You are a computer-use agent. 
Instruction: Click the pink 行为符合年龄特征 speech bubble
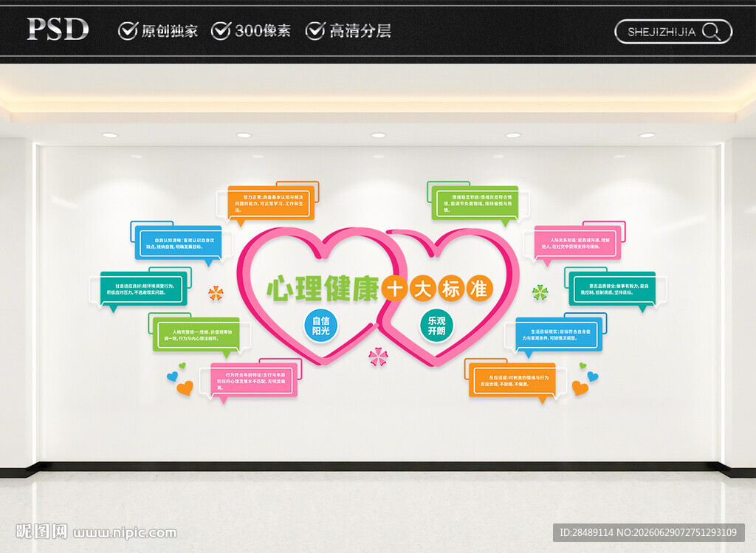(x=254, y=381)
